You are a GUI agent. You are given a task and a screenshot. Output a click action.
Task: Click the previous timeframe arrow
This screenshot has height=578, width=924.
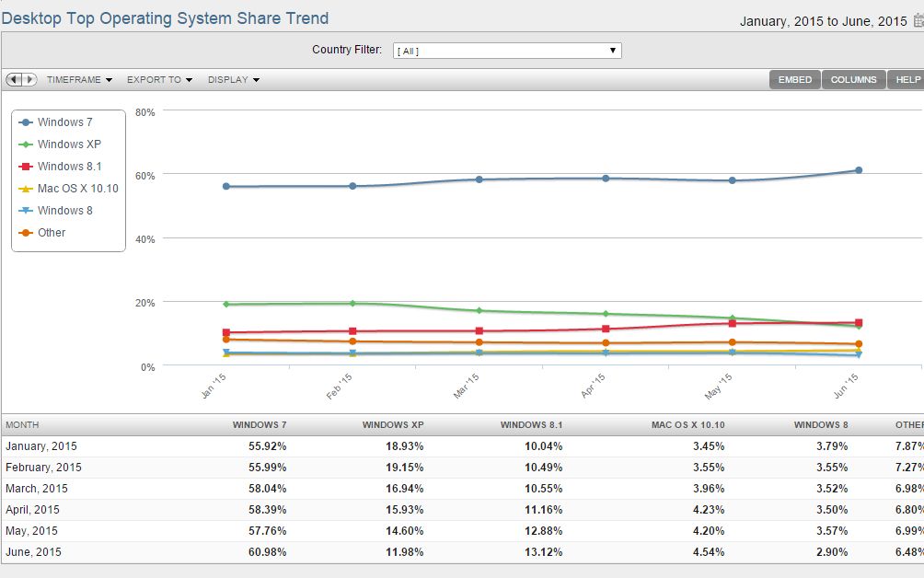14,80
